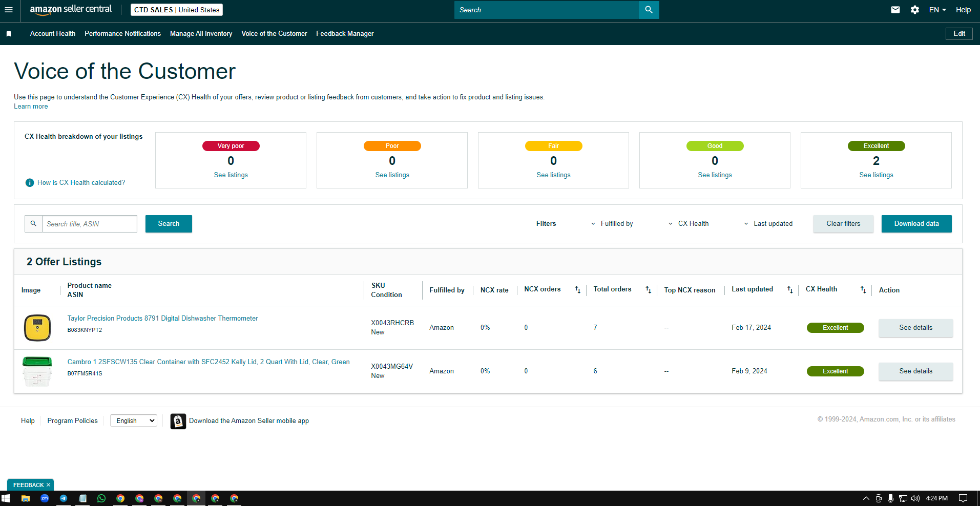Click the magnifier button in the top search bar
980x506 pixels.
tap(649, 10)
